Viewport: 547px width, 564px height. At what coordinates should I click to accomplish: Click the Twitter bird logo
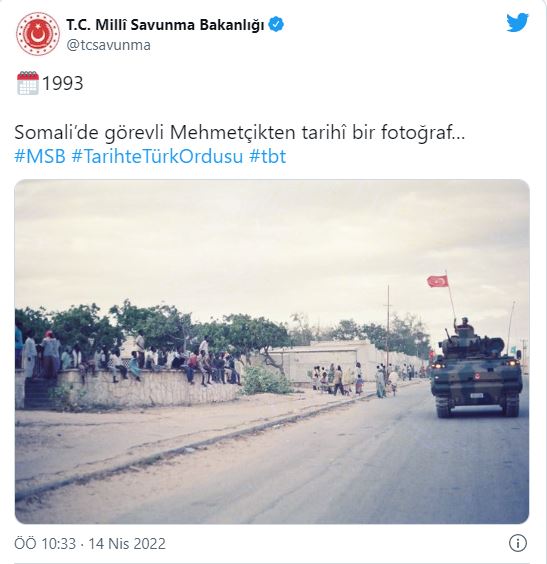tap(517, 23)
